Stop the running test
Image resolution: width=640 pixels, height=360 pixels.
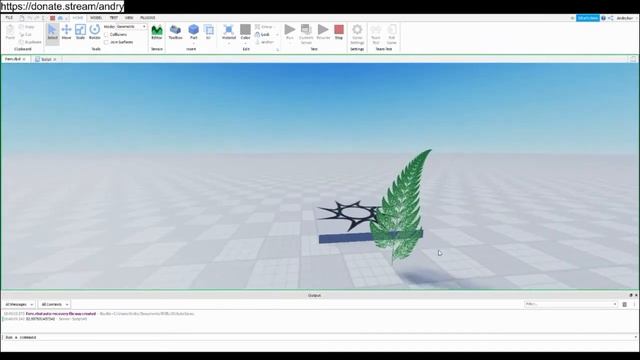click(339, 32)
